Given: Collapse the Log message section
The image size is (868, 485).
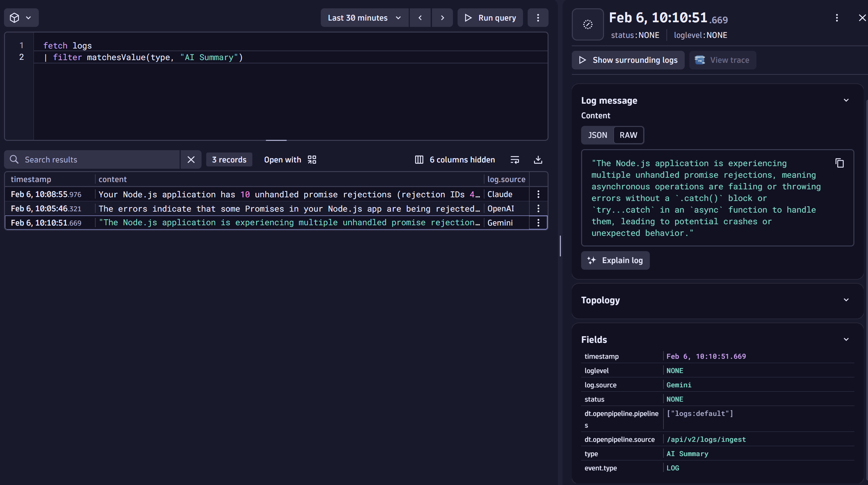Looking at the screenshot, I should click(846, 100).
